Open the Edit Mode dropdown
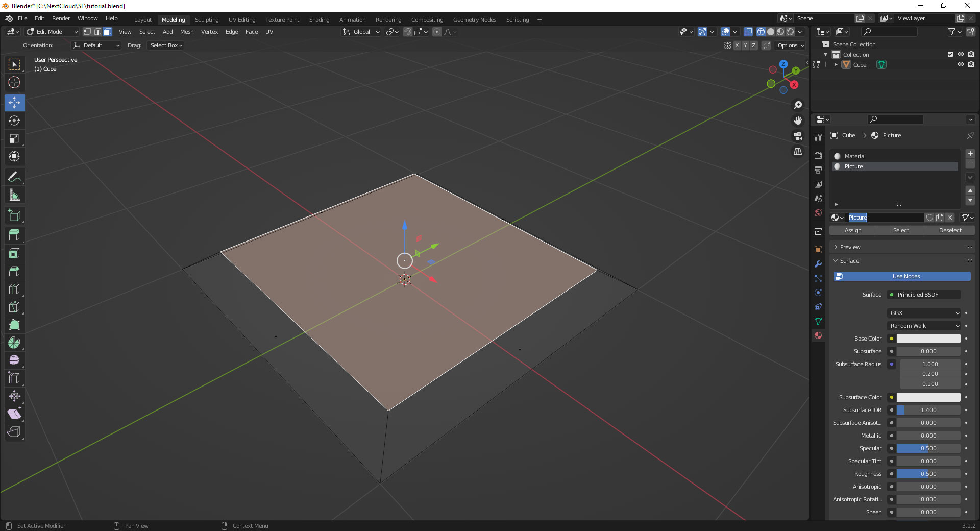The height and width of the screenshot is (531, 980). click(x=52, y=32)
